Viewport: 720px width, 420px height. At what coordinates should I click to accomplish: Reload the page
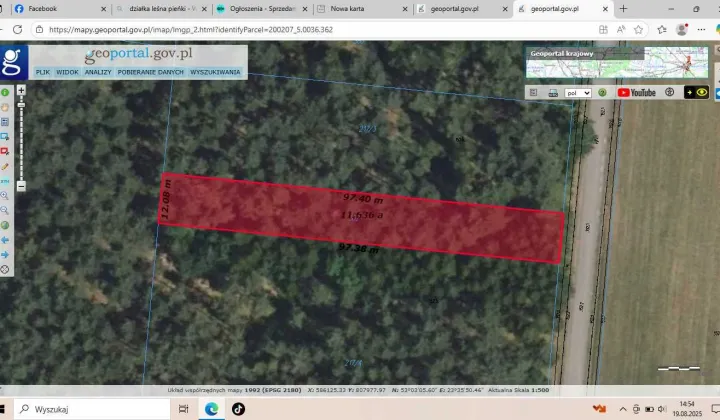click(17, 29)
